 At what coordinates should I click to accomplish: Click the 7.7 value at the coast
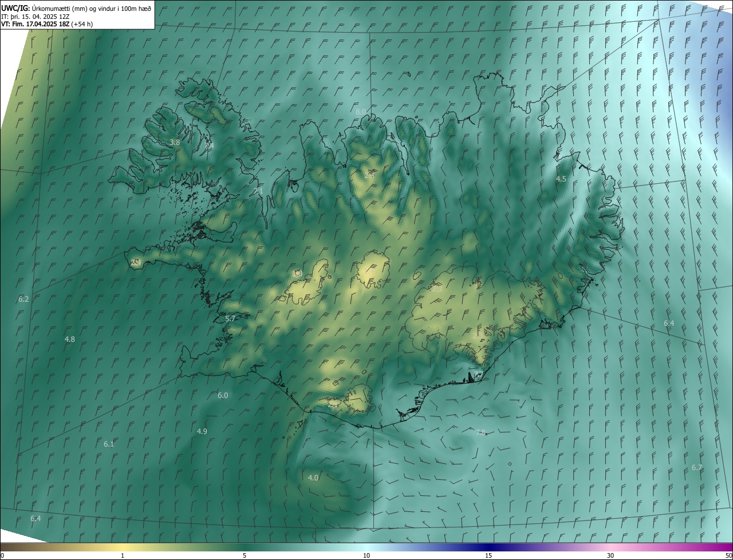click(478, 374)
